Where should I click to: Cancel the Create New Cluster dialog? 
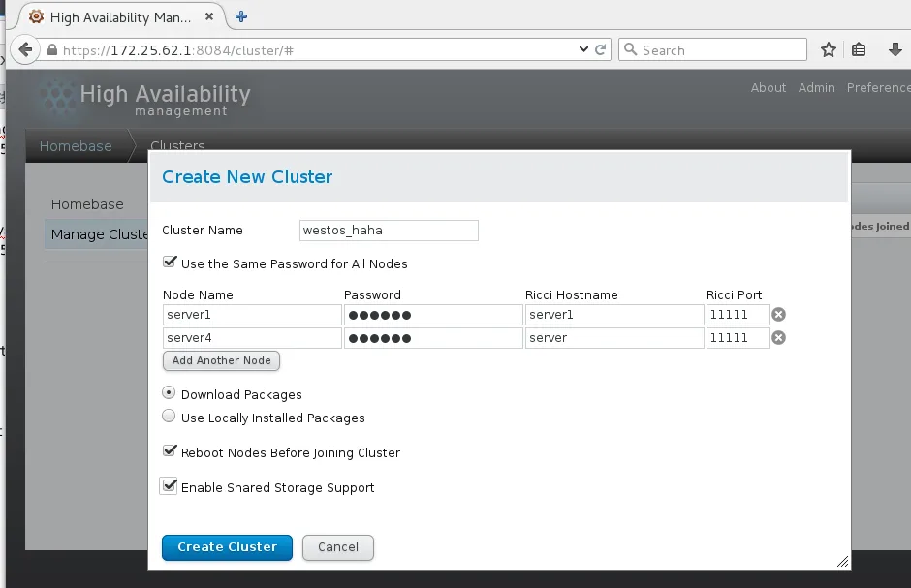[338, 547]
